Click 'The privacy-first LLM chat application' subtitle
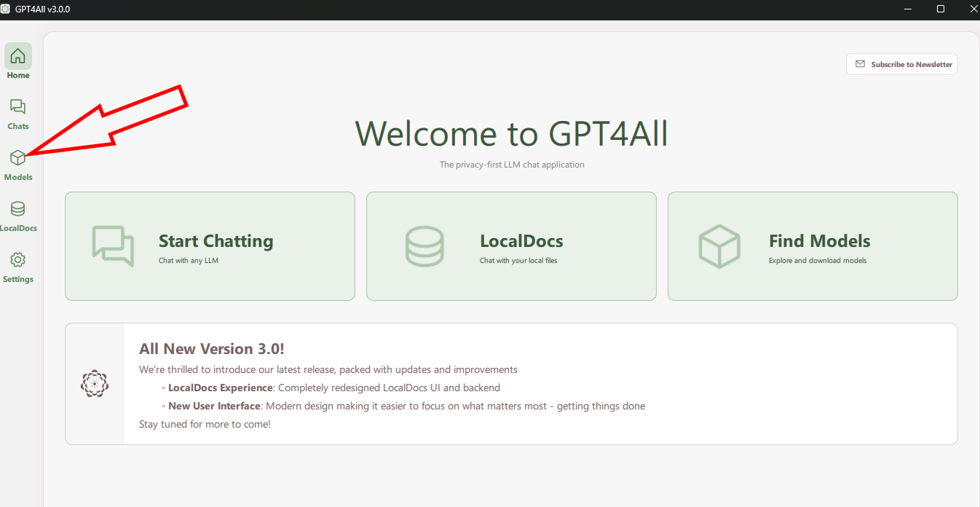Image resolution: width=980 pixels, height=507 pixels. pos(512,165)
